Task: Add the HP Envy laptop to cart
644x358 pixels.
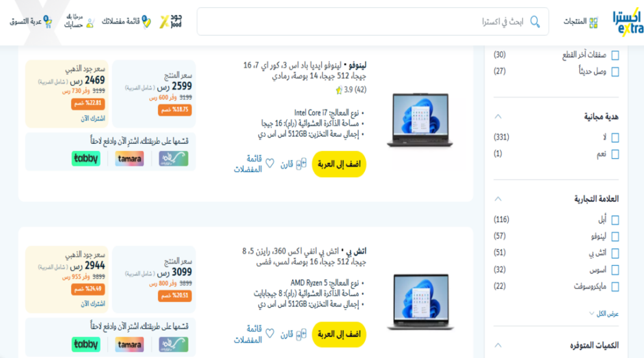Action: [339, 335]
